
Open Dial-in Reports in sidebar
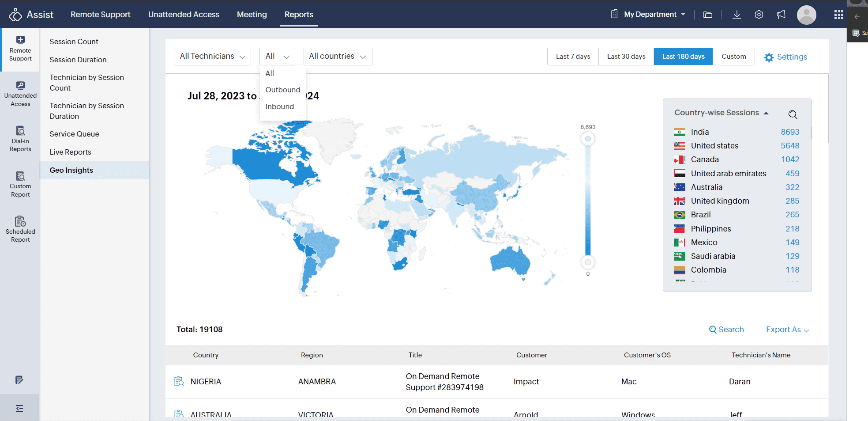(20, 139)
